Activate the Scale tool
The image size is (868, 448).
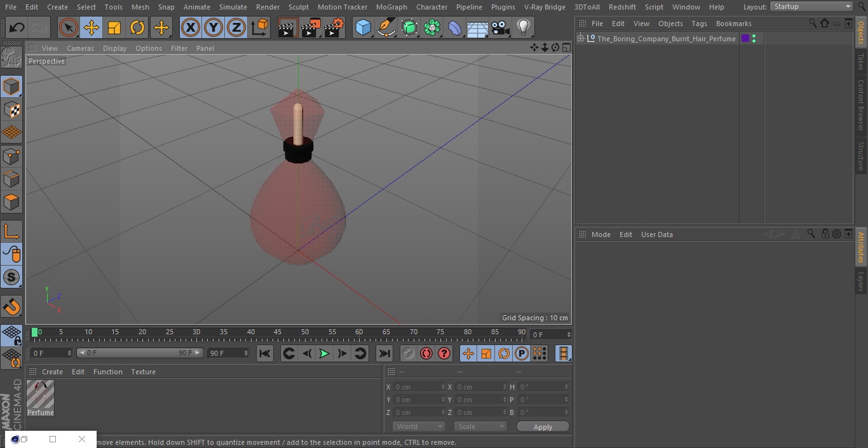click(x=114, y=27)
